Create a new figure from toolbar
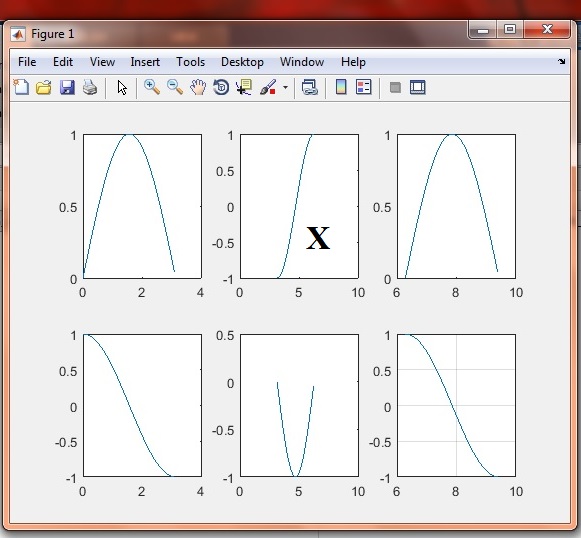This screenshot has height=538, width=581. 21,87
